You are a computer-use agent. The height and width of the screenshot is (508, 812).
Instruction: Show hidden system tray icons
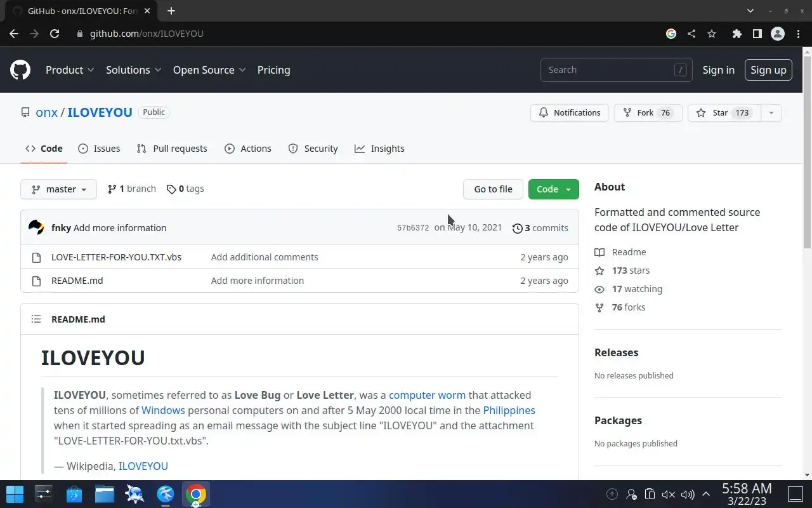[705, 494]
